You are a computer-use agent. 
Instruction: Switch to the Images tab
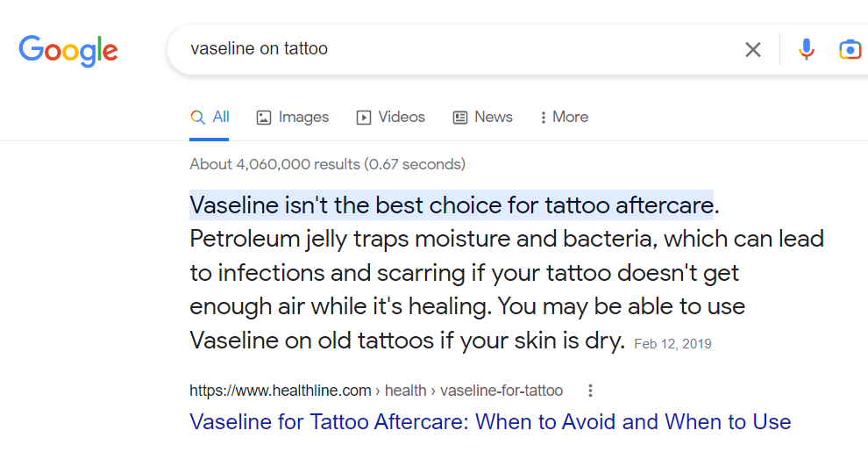(303, 118)
